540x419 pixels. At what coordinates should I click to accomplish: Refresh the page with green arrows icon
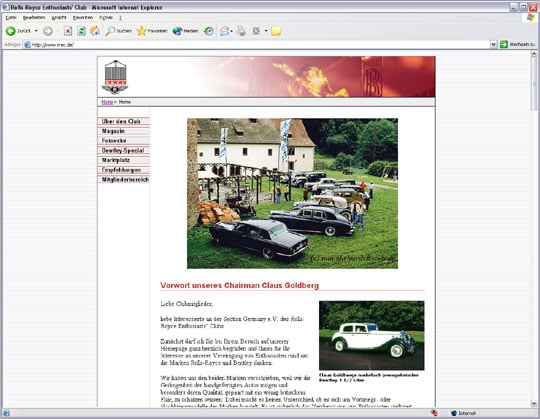coord(81,31)
